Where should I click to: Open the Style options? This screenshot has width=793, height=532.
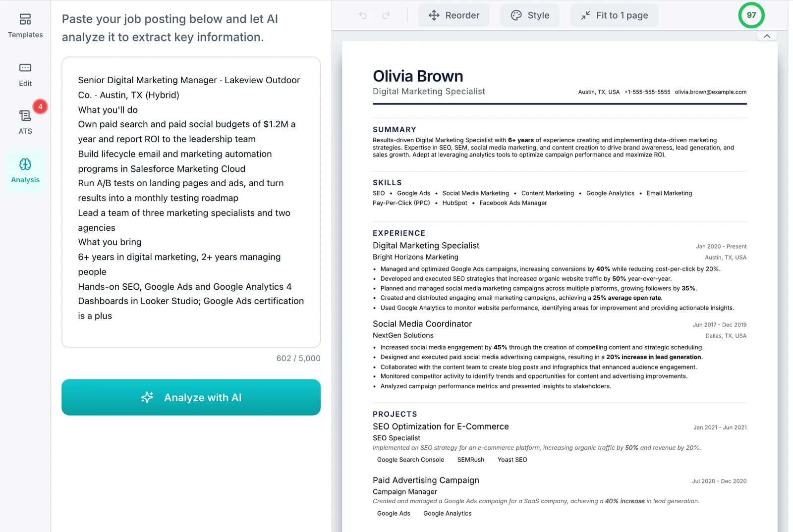click(x=530, y=15)
